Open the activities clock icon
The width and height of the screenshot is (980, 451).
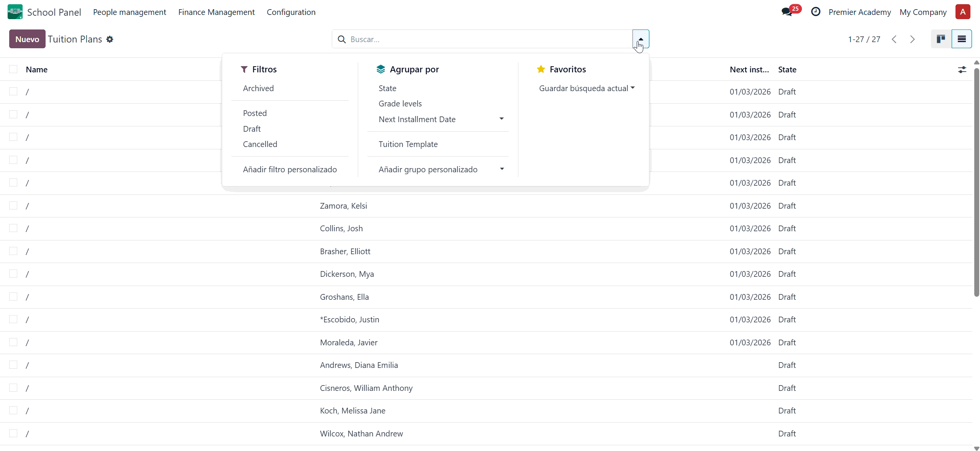(x=816, y=12)
